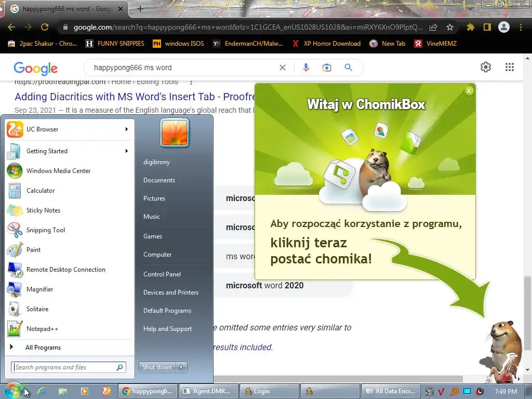Open the Chrome profile avatar

click(504, 27)
